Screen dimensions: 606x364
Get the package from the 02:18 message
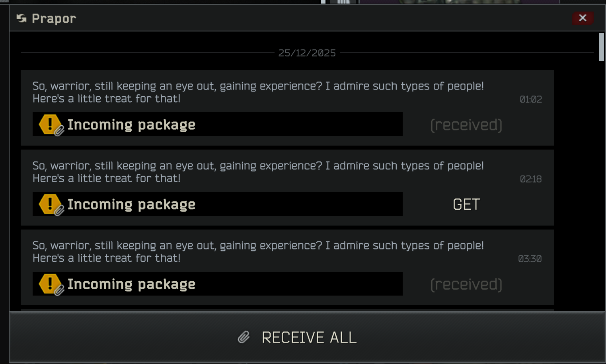[x=466, y=204]
